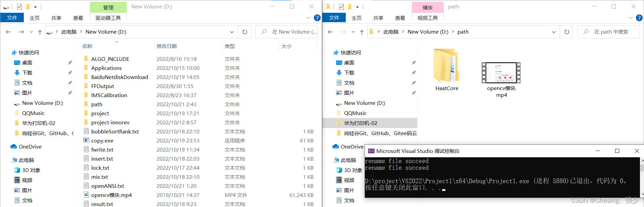This screenshot has height=207, width=644.
Task: Open New Volume (D:) in path window sidebar
Action: (x=365, y=103)
